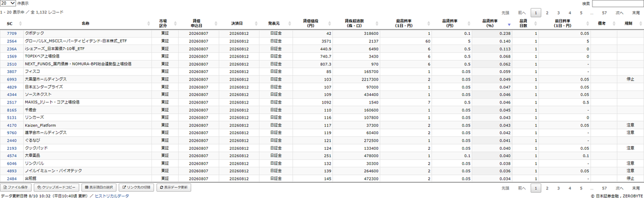Screen dimensions: 644x198
Task: Sort by the 前日料率 column header
Action: point(562,24)
